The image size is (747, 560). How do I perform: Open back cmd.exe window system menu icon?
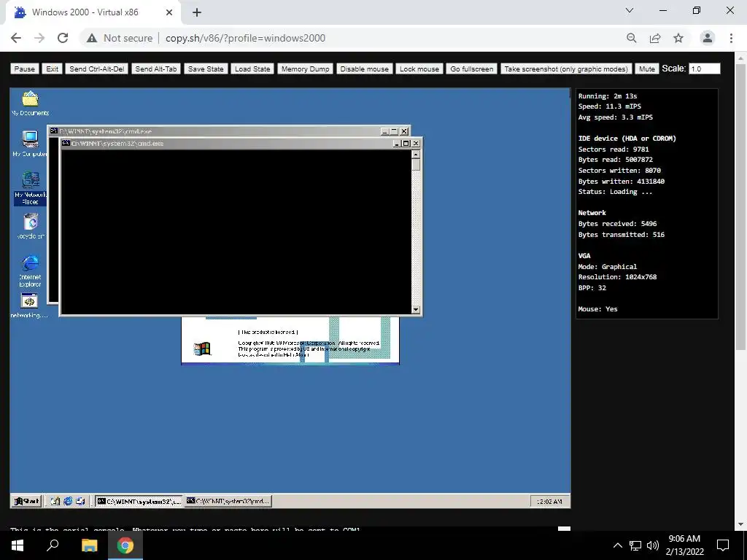click(x=54, y=131)
